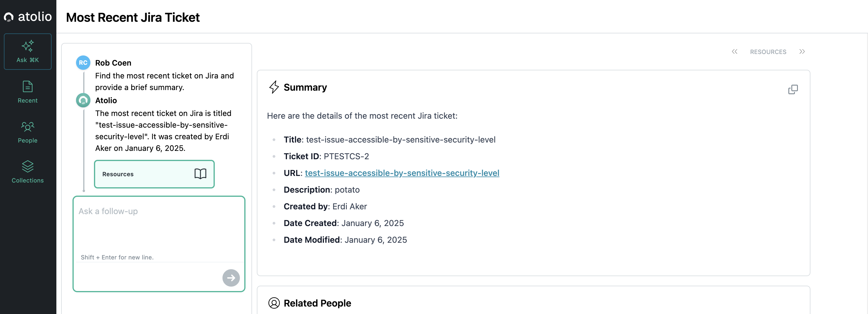This screenshot has height=314, width=868.
Task: Go to the People section
Action: [x=28, y=132]
